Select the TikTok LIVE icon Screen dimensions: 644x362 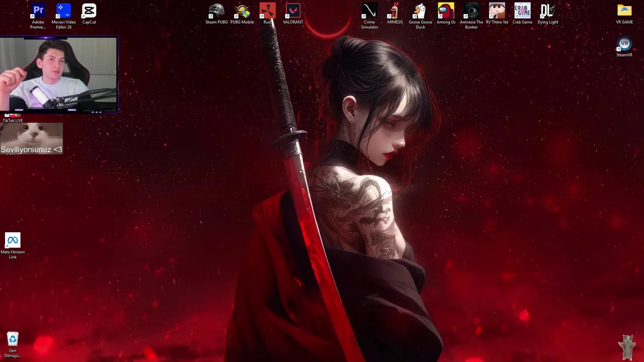coord(13,117)
